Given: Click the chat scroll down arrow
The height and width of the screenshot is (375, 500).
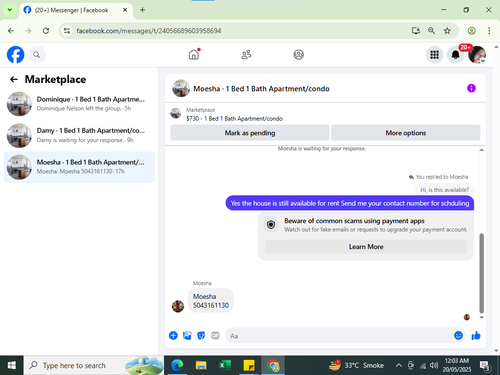Looking at the screenshot, I should pos(481,317).
